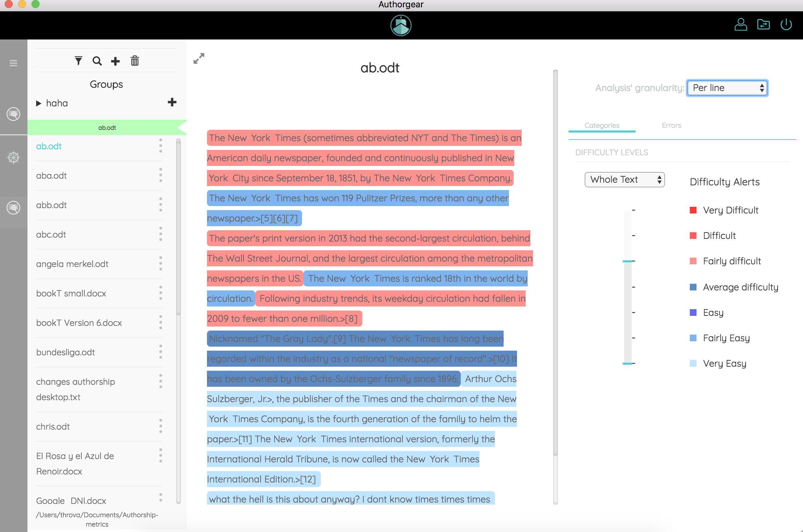Click the line starting 'Nicknamed "The Gray Lady"'
Screen dimensions: 803x532
(355, 339)
